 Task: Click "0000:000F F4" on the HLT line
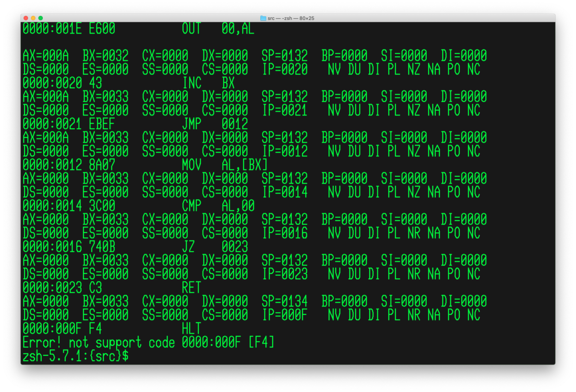pos(62,329)
